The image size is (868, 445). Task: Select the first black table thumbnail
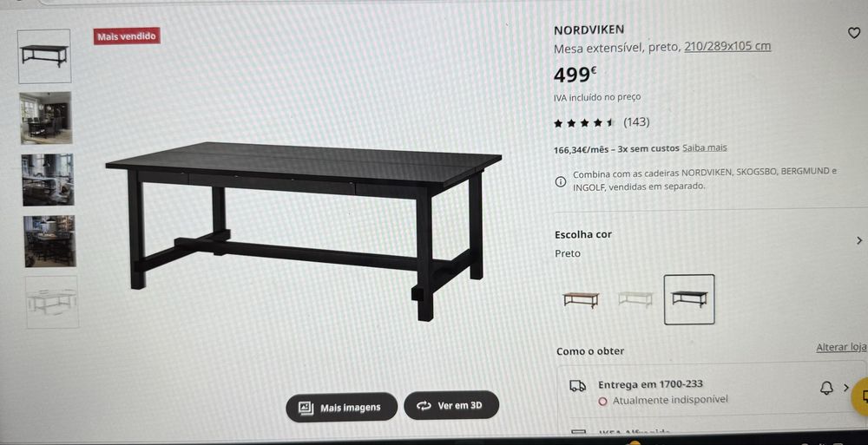pyautogui.click(x=44, y=56)
